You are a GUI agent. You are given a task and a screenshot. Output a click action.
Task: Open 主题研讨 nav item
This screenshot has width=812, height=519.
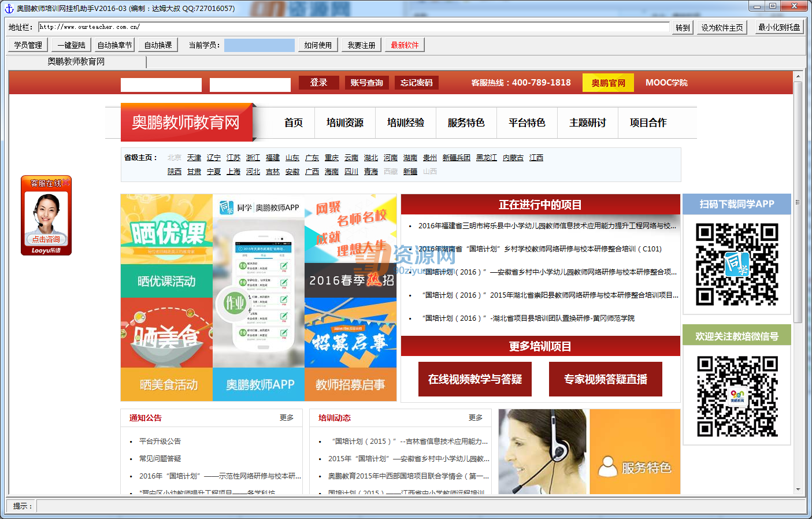pos(588,123)
